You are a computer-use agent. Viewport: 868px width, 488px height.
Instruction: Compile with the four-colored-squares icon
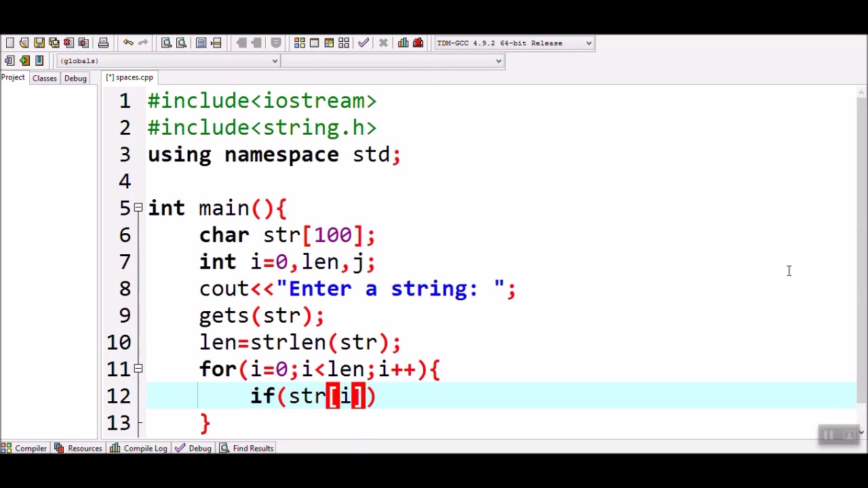point(299,43)
